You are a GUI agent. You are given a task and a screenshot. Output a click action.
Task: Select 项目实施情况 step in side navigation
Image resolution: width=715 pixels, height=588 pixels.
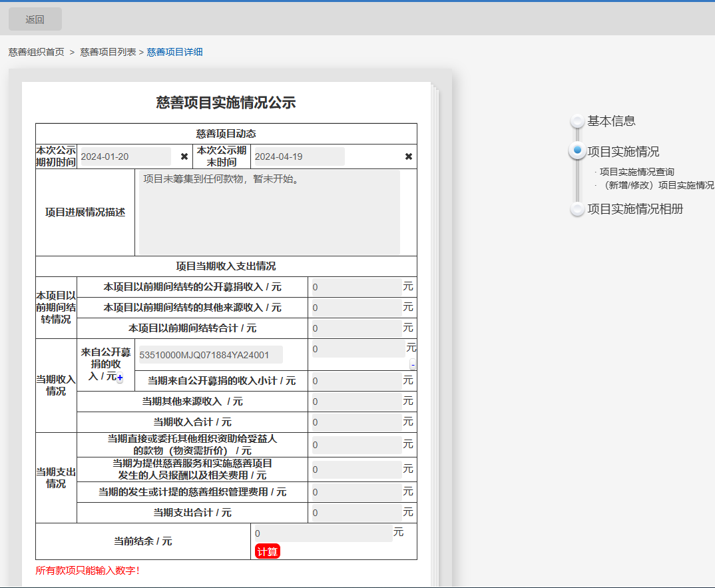622,152
